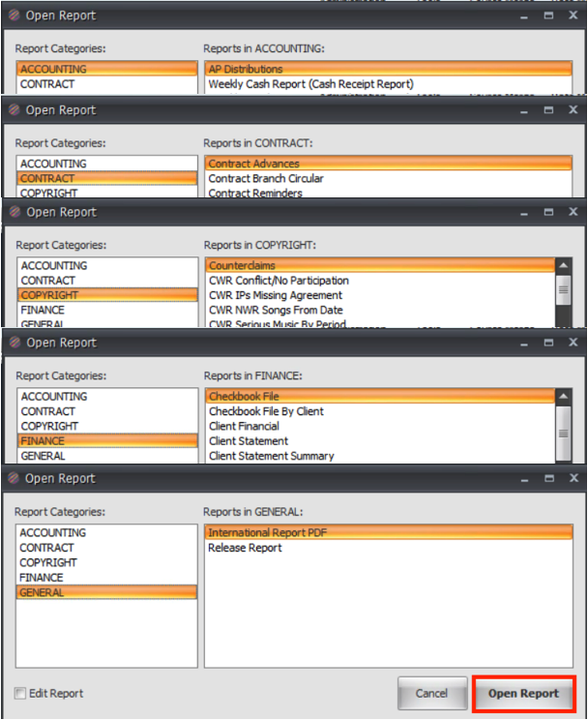The height and width of the screenshot is (720, 588).
Task: Select the Release Report entry
Action: [246, 548]
